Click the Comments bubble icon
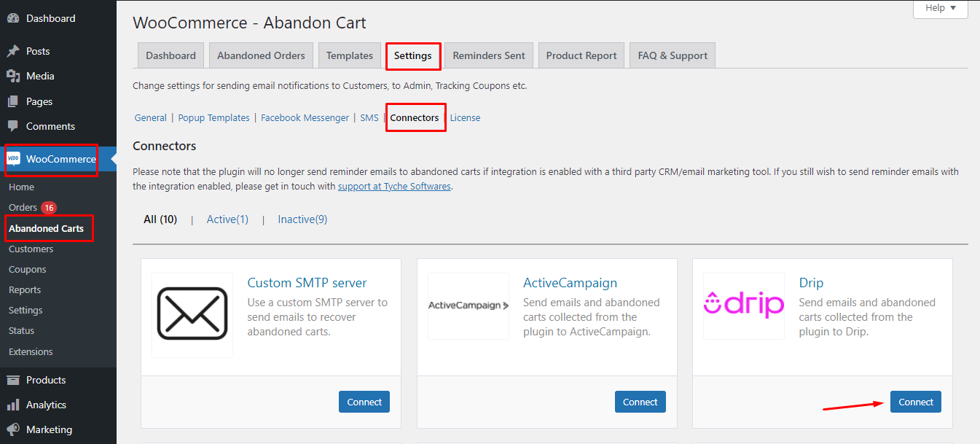Viewport: 980px width, 444px height. pos(13,126)
